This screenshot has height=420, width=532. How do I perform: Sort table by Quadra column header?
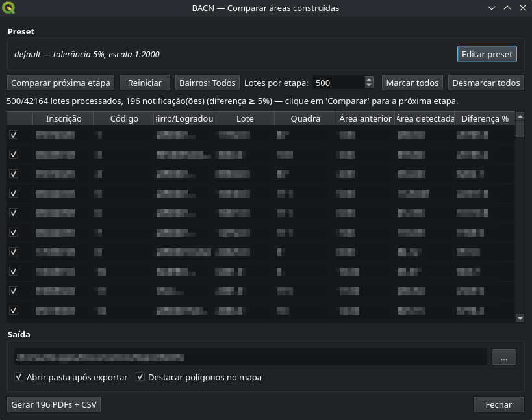pos(305,118)
